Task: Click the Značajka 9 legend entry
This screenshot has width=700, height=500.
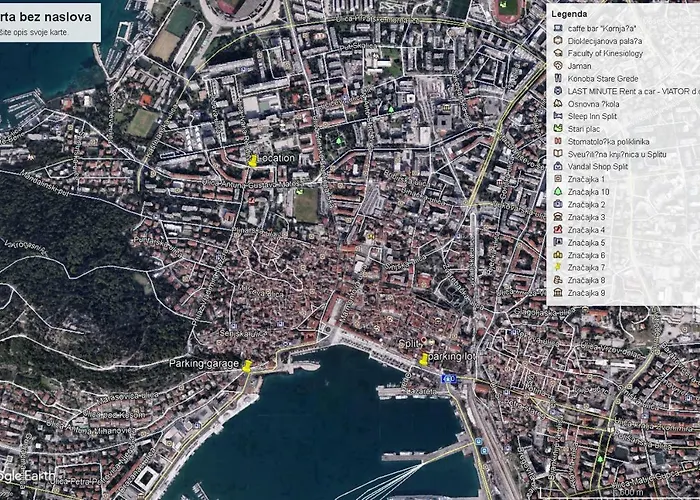Action: (x=587, y=293)
